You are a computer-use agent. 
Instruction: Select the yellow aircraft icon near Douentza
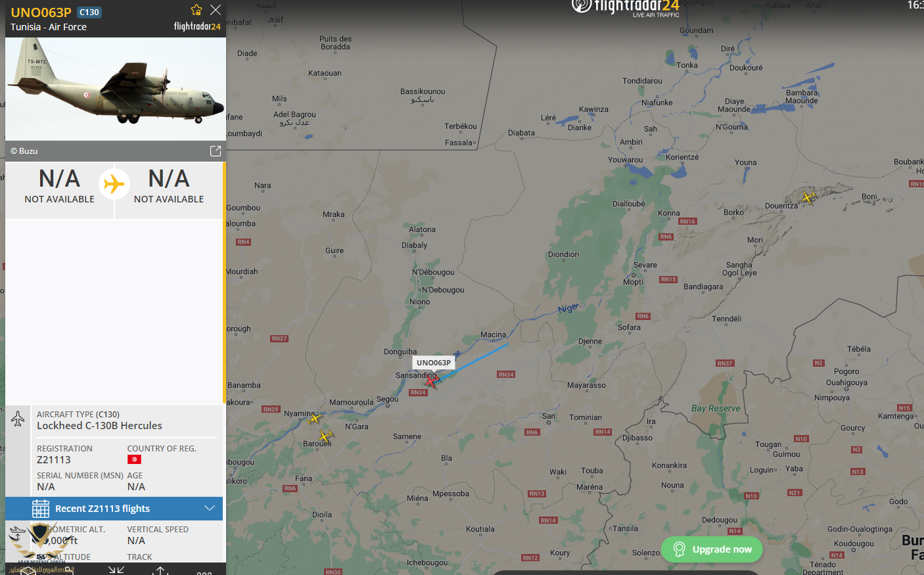pyautogui.click(x=808, y=196)
